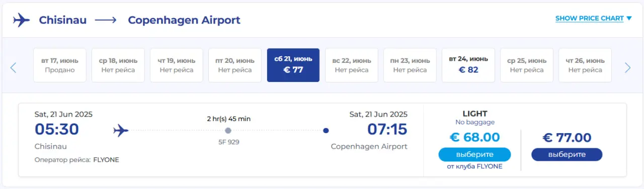Select the вс 22, июнь date tab
The width and height of the screenshot is (644, 189).
point(352,65)
